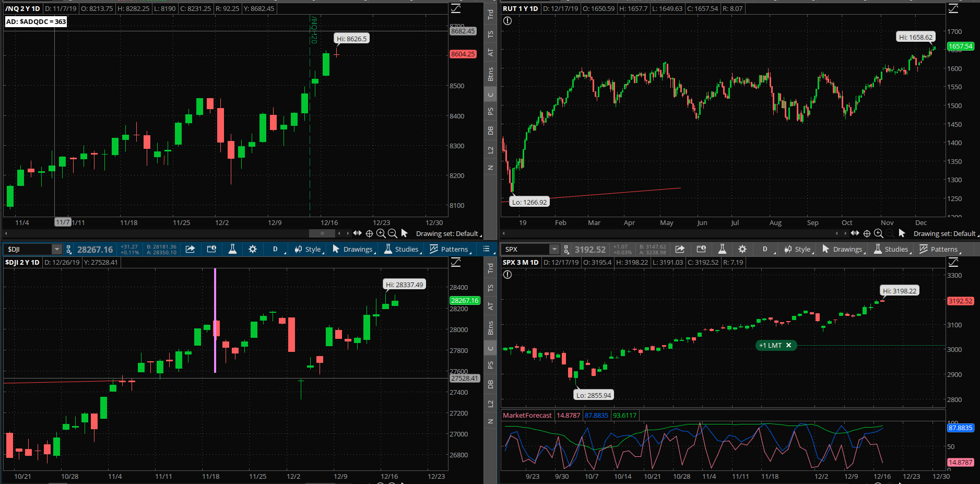980x484 pixels.
Task: Select crosshair pan tool on /NQ chart
Action: [x=369, y=233]
